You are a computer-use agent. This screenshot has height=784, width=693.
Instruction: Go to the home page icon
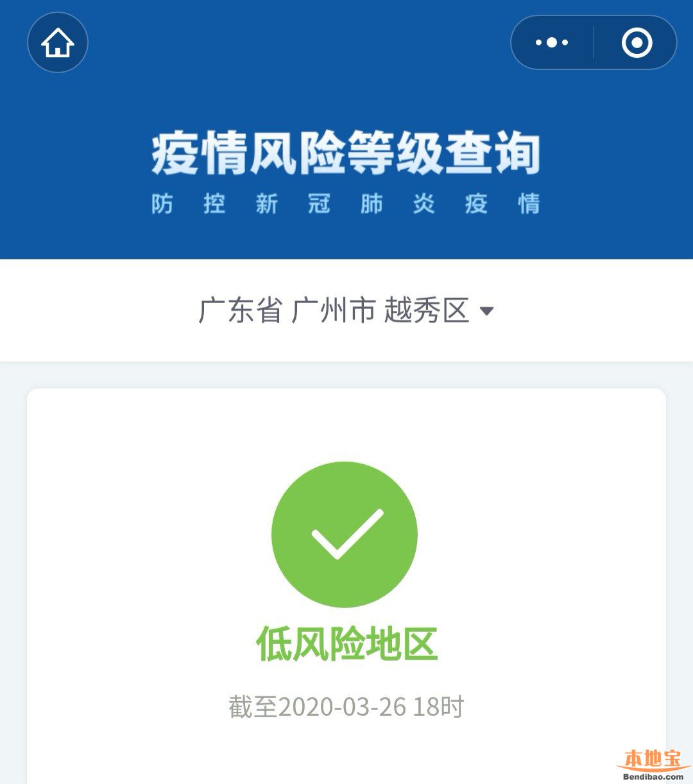58,42
